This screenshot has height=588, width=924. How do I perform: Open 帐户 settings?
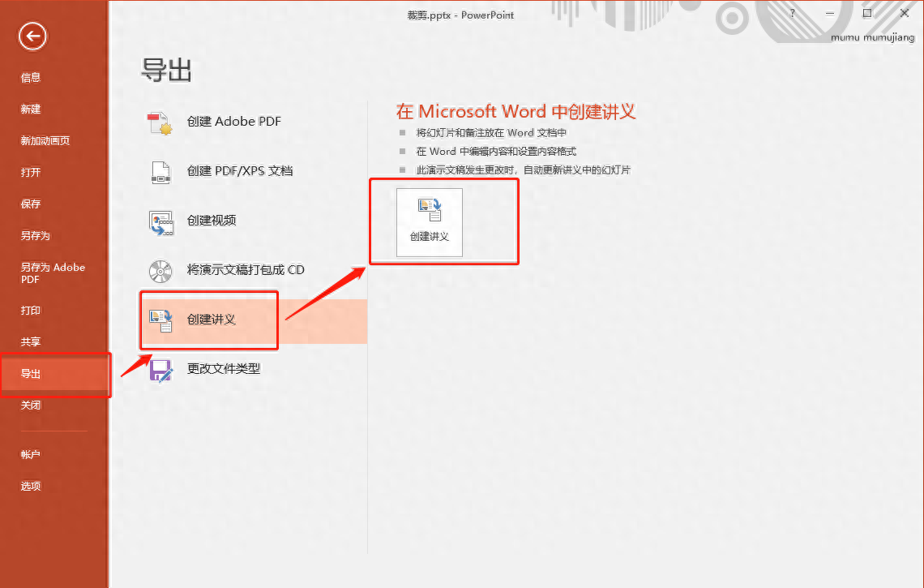31,454
